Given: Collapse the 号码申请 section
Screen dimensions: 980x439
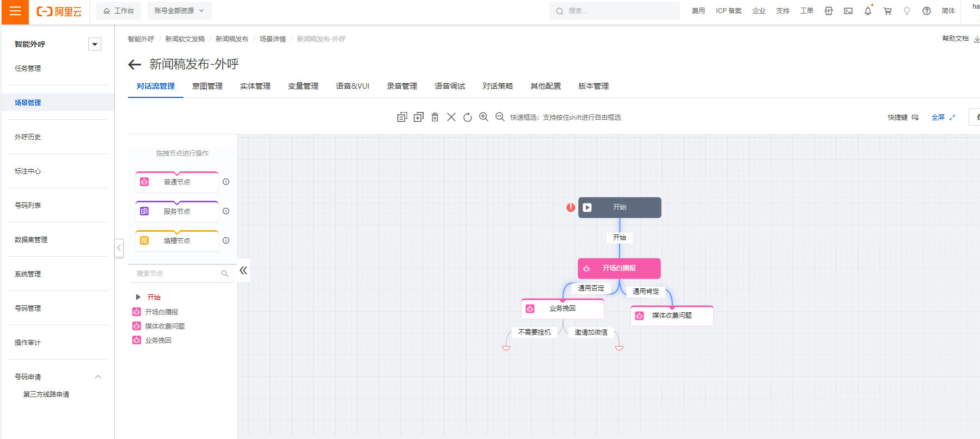Looking at the screenshot, I should pyautogui.click(x=98, y=377).
